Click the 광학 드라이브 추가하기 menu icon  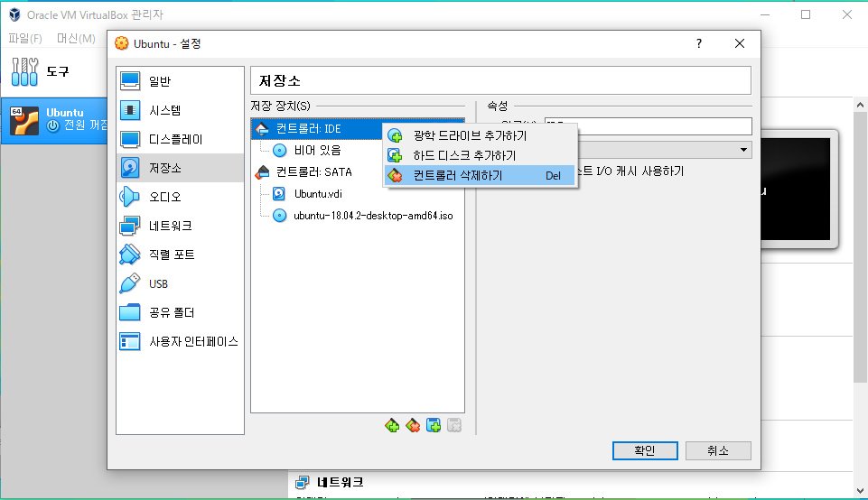(x=395, y=135)
